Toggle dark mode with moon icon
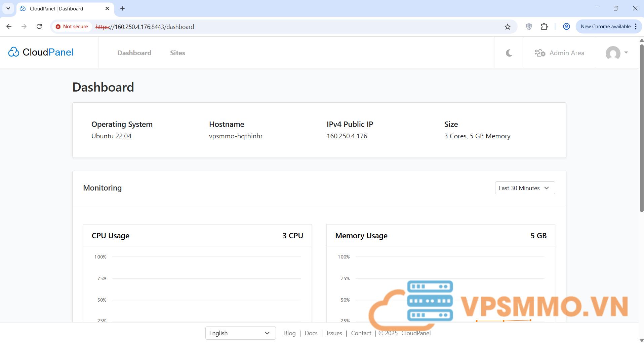Screen dimensions: 644x343 (509, 53)
